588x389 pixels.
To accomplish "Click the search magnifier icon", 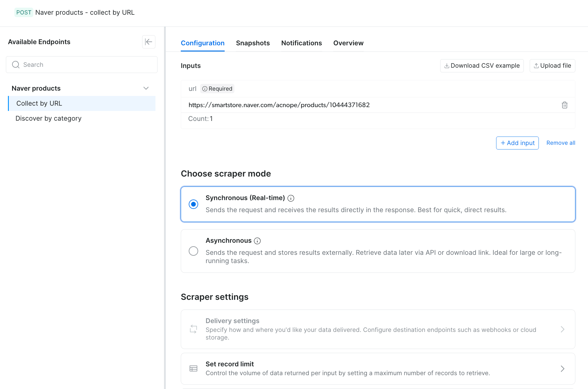I will point(16,64).
